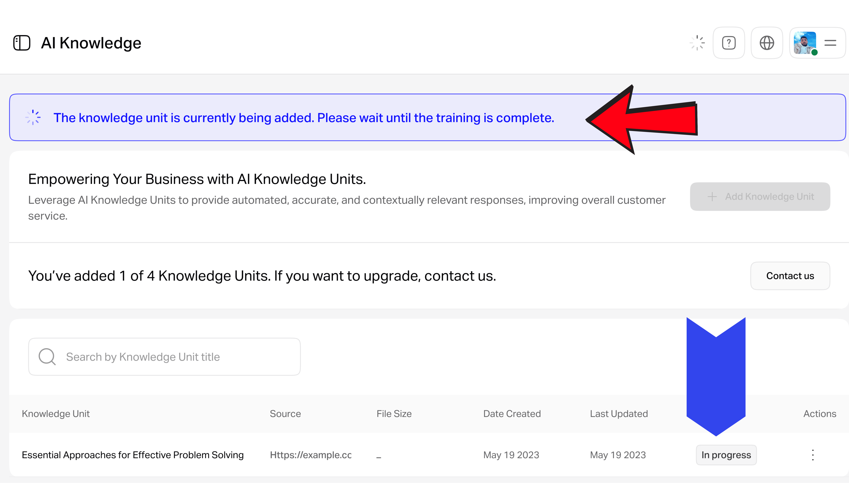Click the Last Updated column header

619,414
